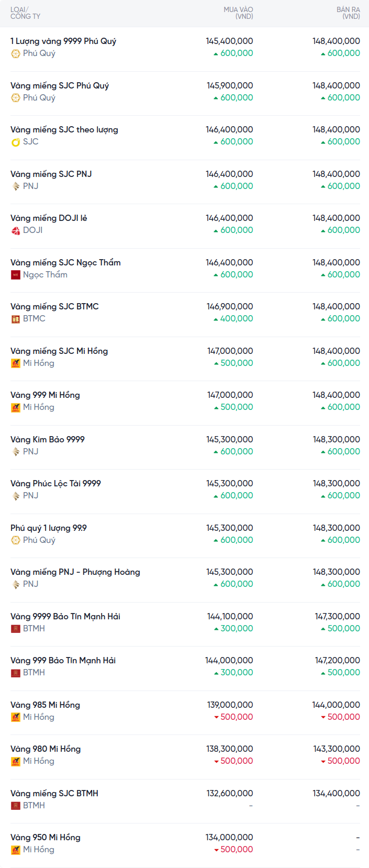Open Vàng miếng DOJI lẻ product
Viewport: 369px width, 868px height.
click(49, 218)
